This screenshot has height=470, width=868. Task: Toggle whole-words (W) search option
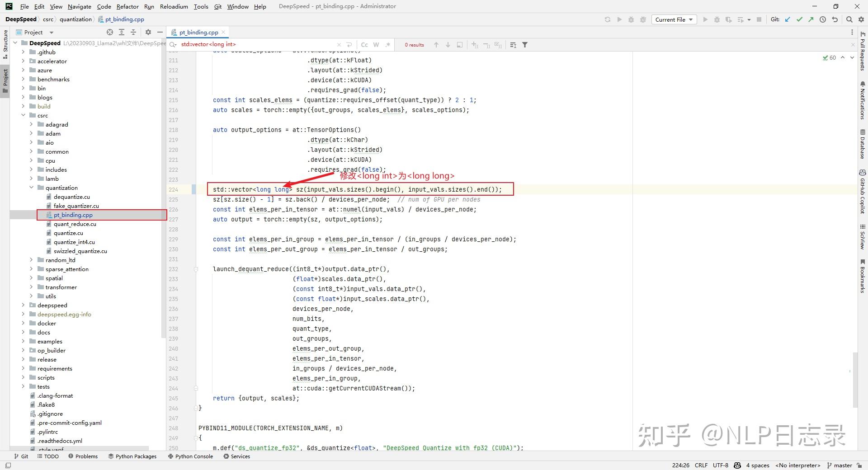[376, 45]
